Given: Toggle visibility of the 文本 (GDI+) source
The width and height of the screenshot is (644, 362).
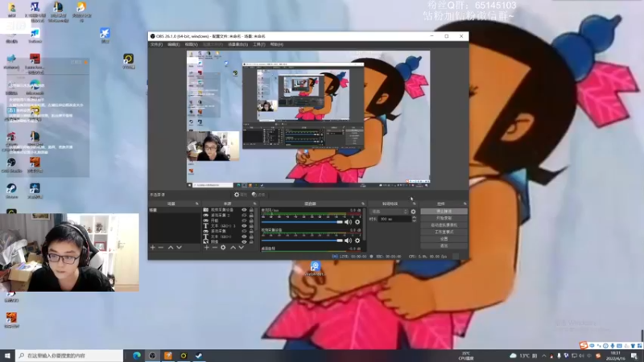Looking at the screenshot, I should [x=244, y=237].
